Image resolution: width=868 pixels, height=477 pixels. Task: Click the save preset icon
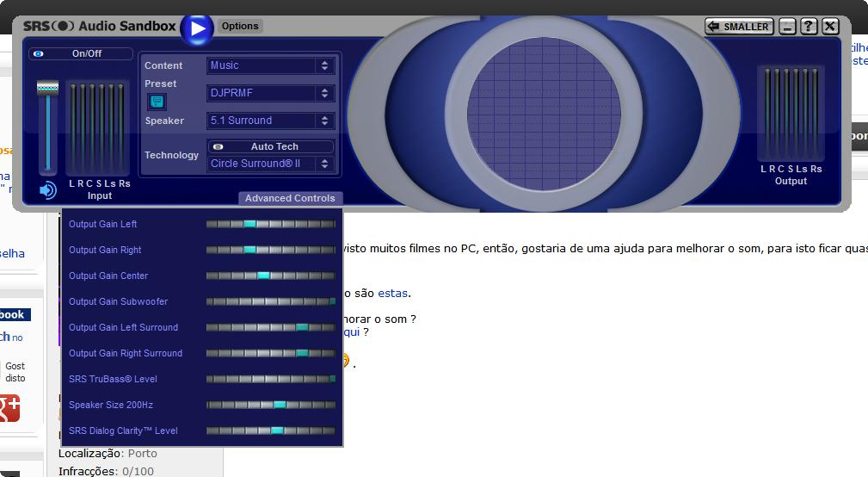pos(157,102)
